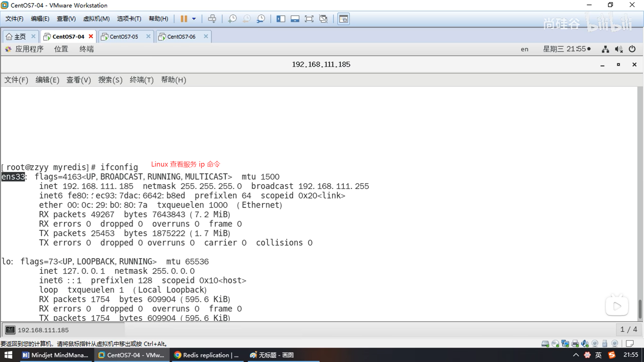The image size is (644, 362).
Task: Open the snapshot manager icon
Action: [261, 19]
